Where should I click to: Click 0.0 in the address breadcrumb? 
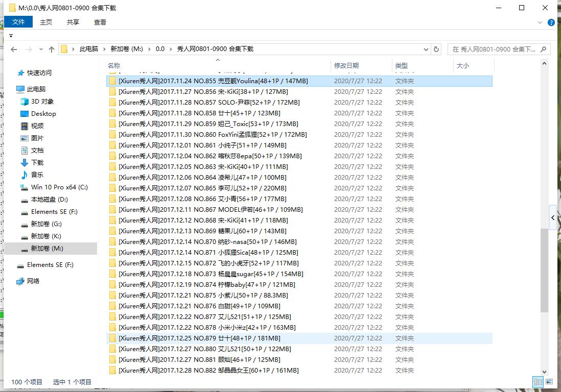160,49
